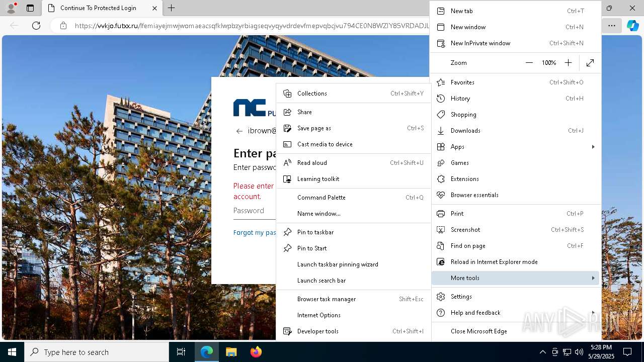Click the taskbar search box

[x=97, y=352]
